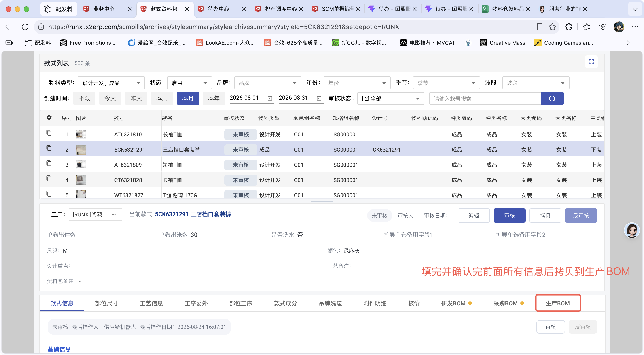Select 不限 creation time filter
The image size is (644, 355).
click(x=84, y=99)
